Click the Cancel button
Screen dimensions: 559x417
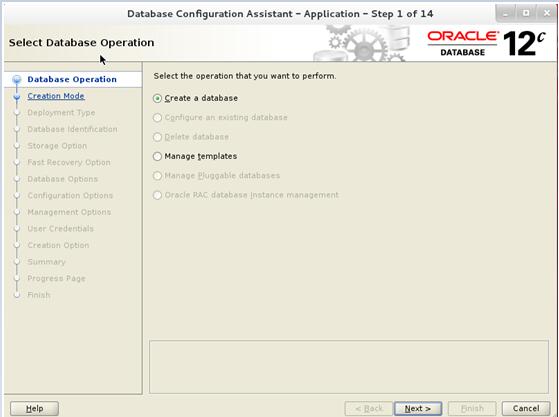pos(526,408)
